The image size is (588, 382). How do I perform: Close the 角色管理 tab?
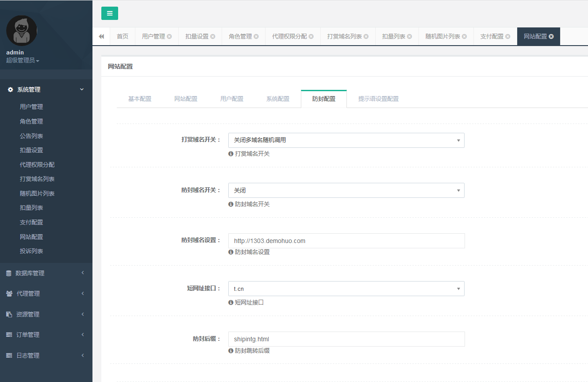coord(256,36)
